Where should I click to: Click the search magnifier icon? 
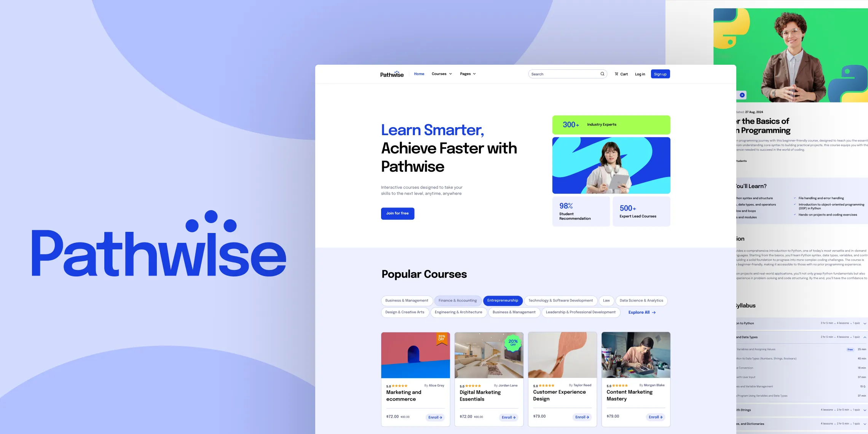click(602, 73)
